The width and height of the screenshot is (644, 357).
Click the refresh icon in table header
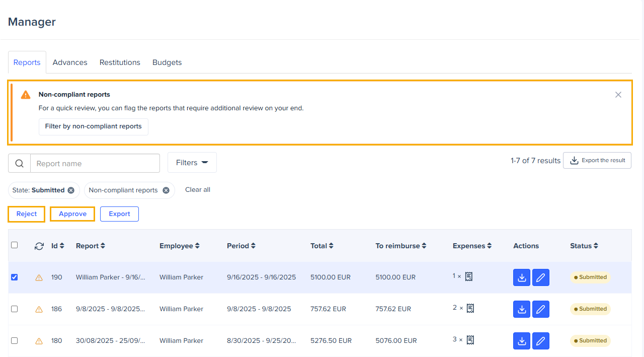pos(39,246)
